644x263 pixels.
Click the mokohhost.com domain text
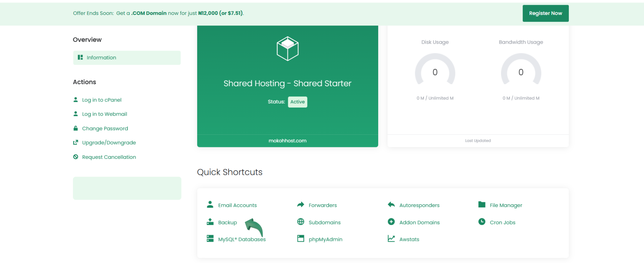point(287,140)
